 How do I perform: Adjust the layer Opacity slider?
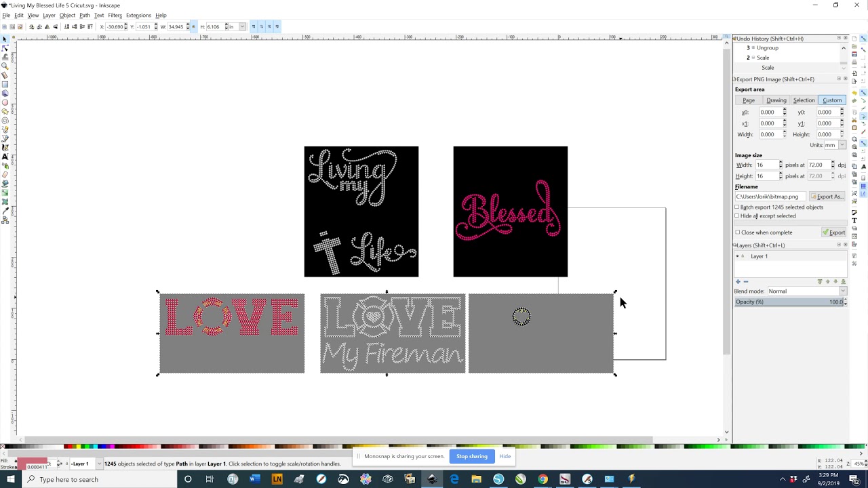coord(789,302)
